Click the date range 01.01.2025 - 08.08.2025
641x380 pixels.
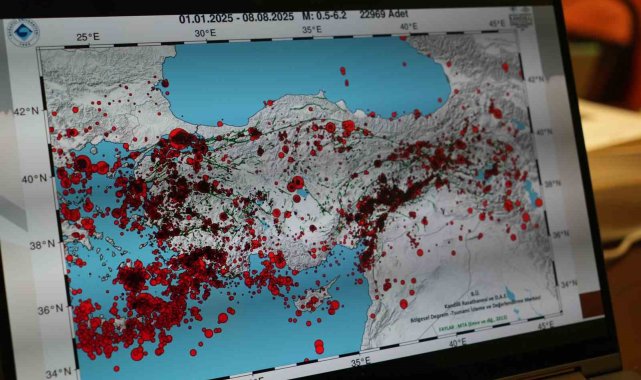click(x=236, y=18)
